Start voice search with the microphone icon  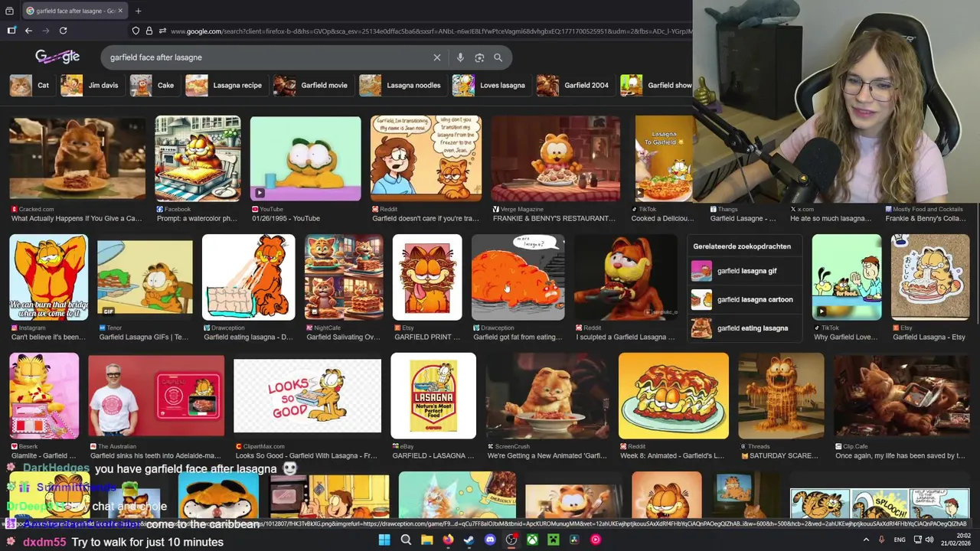coord(460,57)
